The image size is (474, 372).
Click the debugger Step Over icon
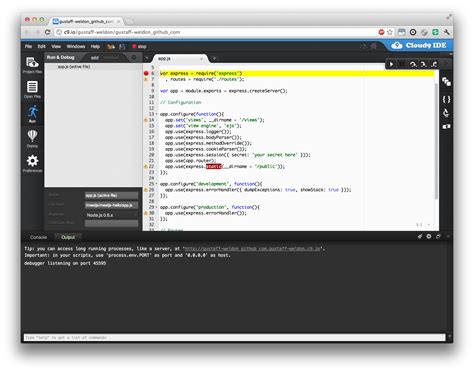(x=413, y=64)
